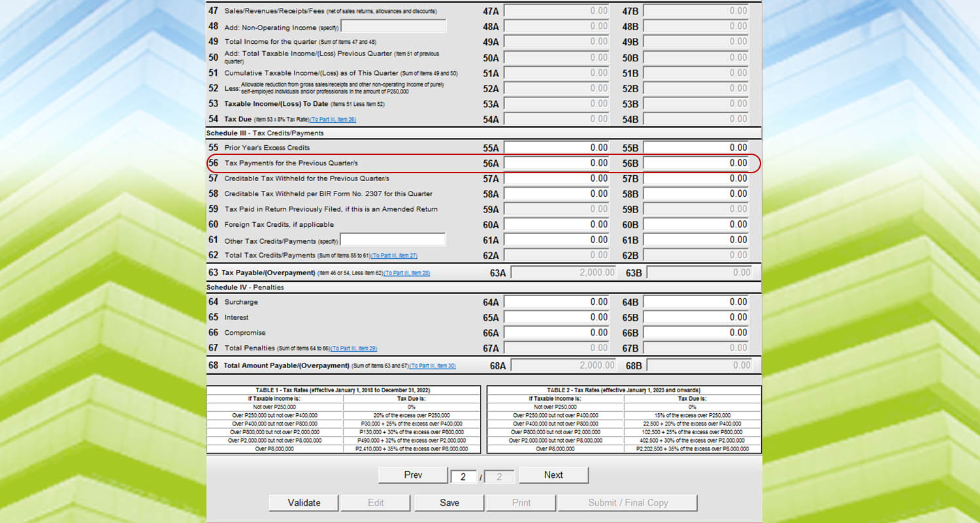Click field 56B Tax Payments Previous Quarter
The width and height of the screenshot is (980, 523).
pyautogui.click(x=696, y=163)
